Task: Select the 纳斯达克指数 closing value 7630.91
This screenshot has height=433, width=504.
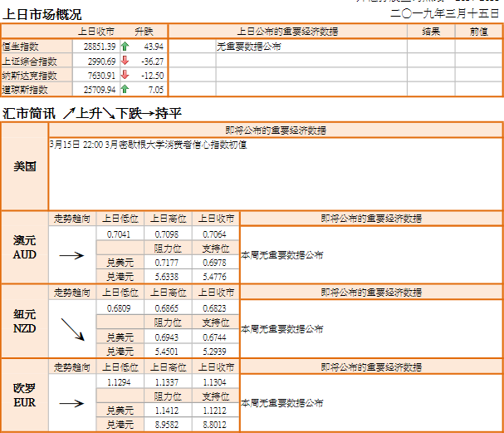Action: tap(101, 76)
